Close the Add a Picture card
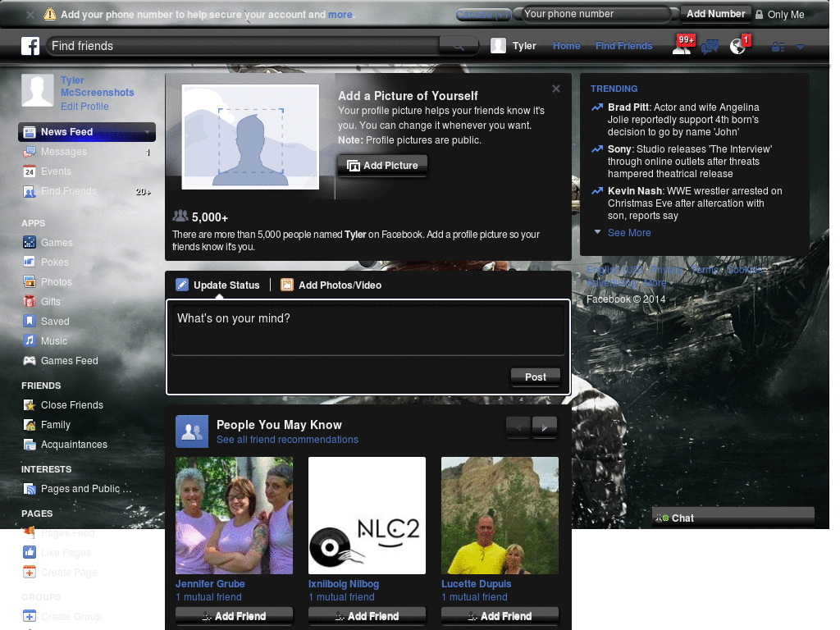This screenshot has width=840, height=630. point(556,89)
